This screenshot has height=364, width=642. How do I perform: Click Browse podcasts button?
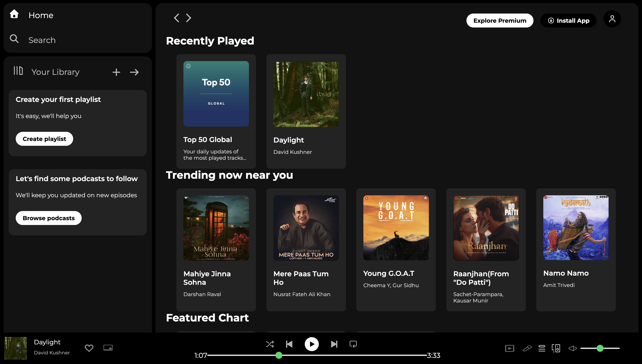pyautogui.click(x=49, y=218)
